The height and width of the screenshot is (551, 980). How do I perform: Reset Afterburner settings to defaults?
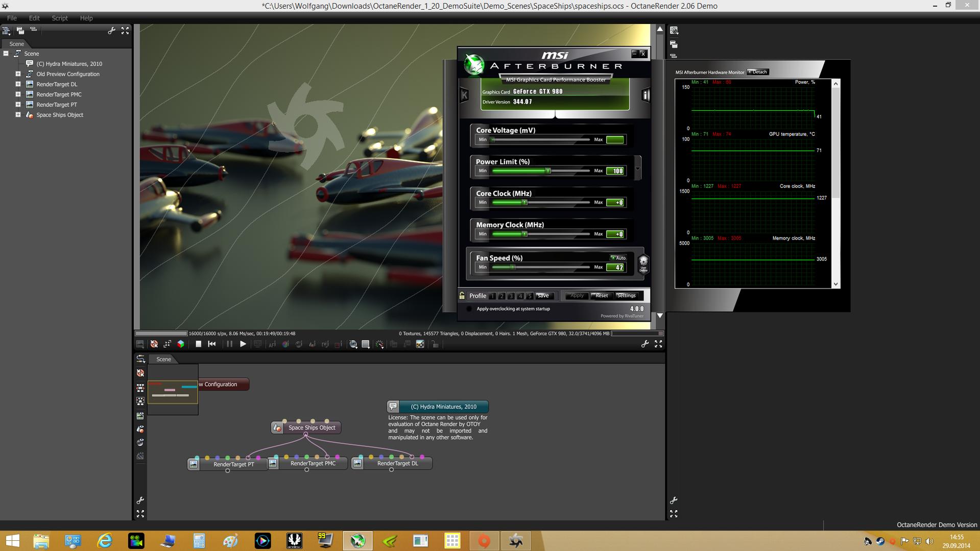coord(602,296)
